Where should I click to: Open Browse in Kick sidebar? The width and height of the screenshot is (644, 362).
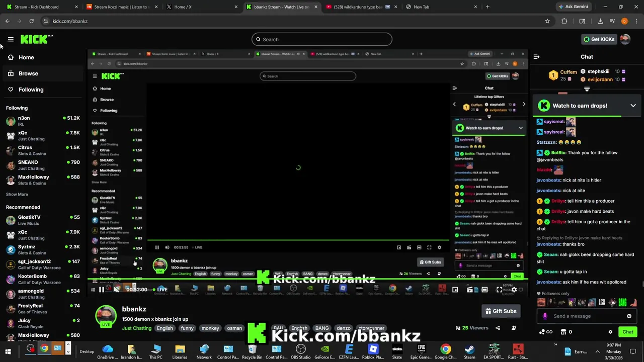point(42,73)
